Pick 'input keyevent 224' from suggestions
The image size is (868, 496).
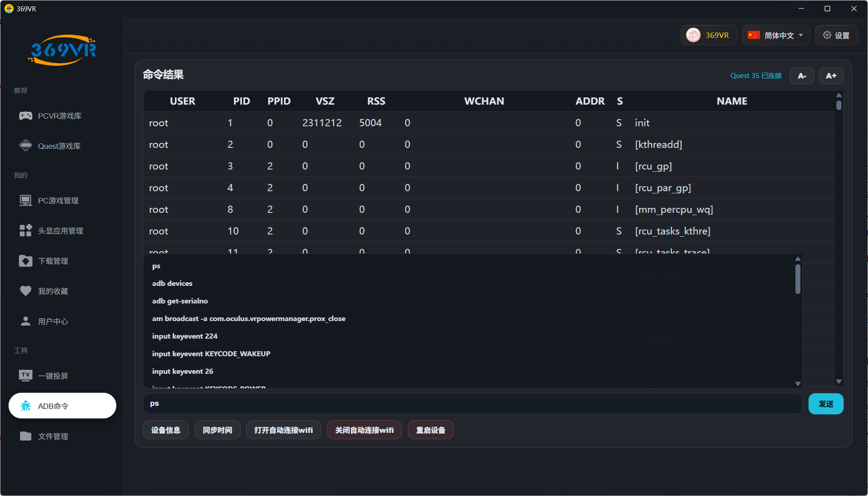185,336
